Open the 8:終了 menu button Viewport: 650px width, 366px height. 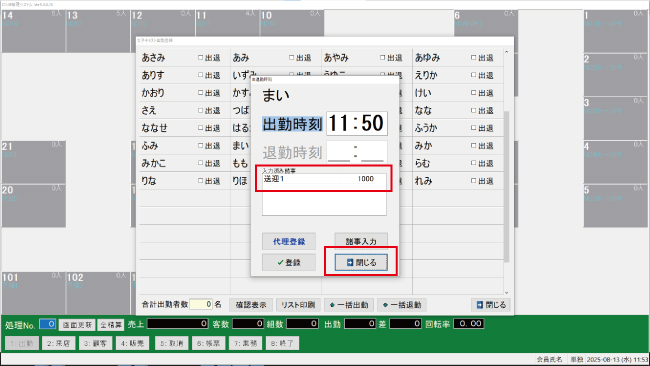coord(282,343)
